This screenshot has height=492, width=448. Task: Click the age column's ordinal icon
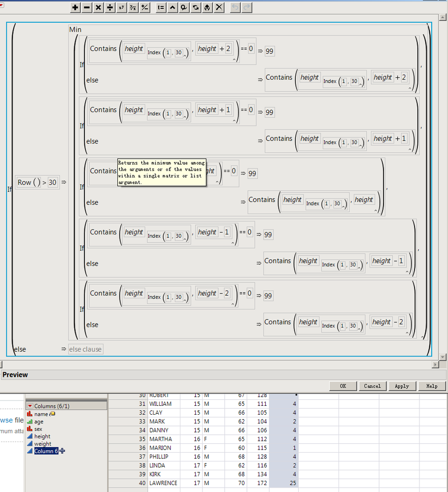(x=30, y=422)
